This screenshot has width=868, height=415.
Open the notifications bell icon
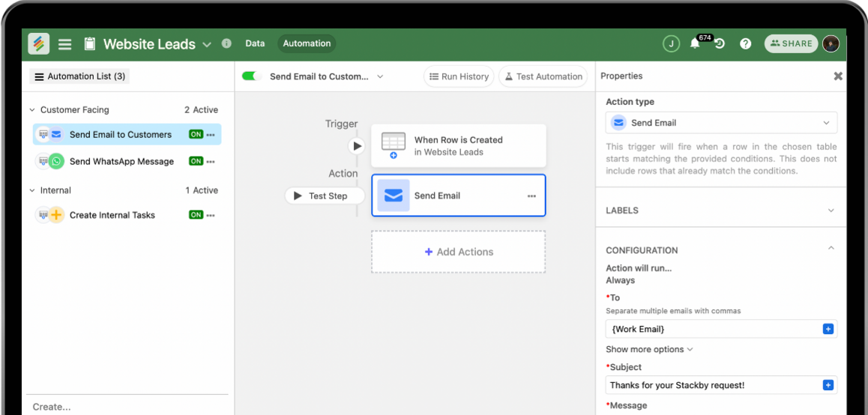click(x=695, y=43)
